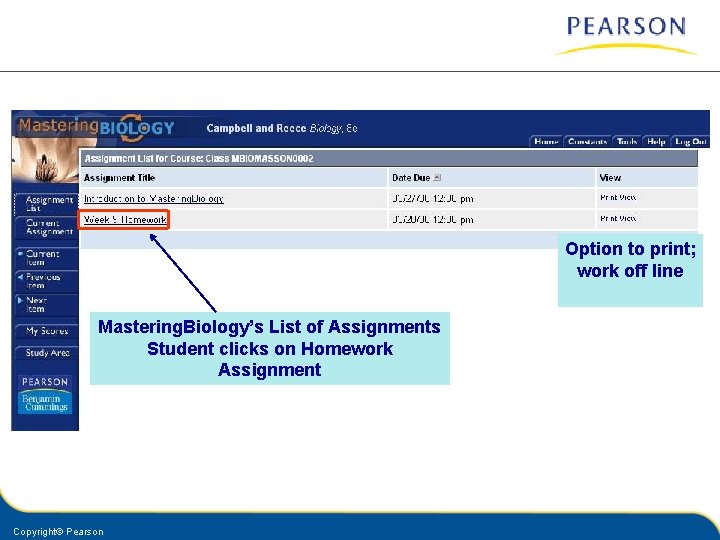Open the Home tab

tap(546, 141)
